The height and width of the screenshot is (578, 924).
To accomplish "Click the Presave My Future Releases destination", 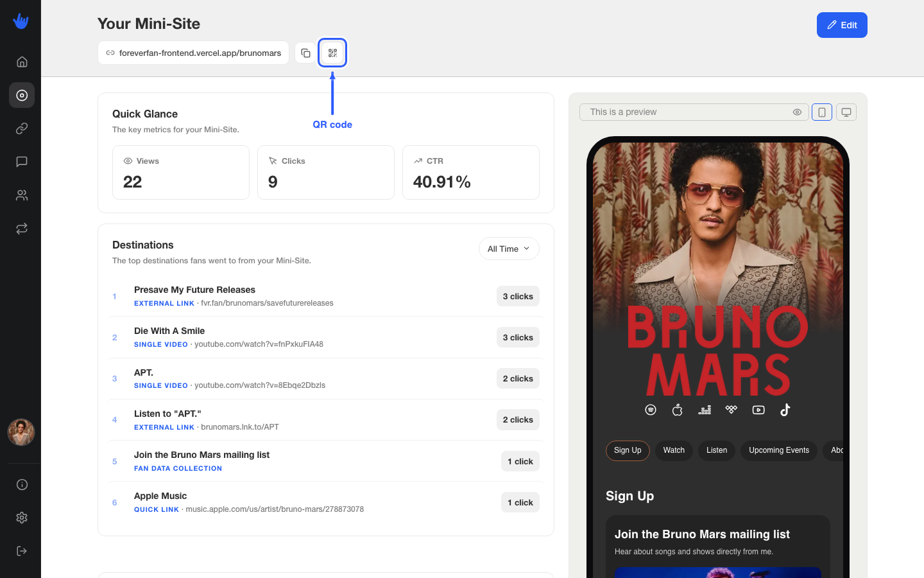I will pos(326,296).
